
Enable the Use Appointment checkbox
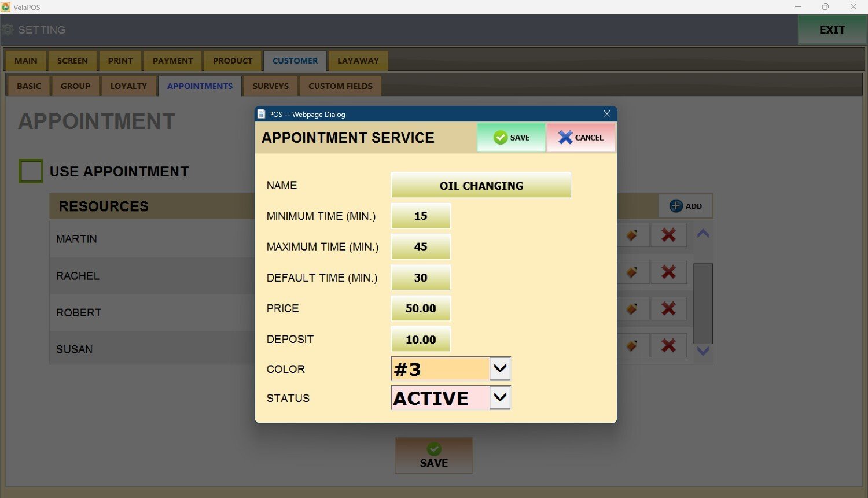[31, 171]
